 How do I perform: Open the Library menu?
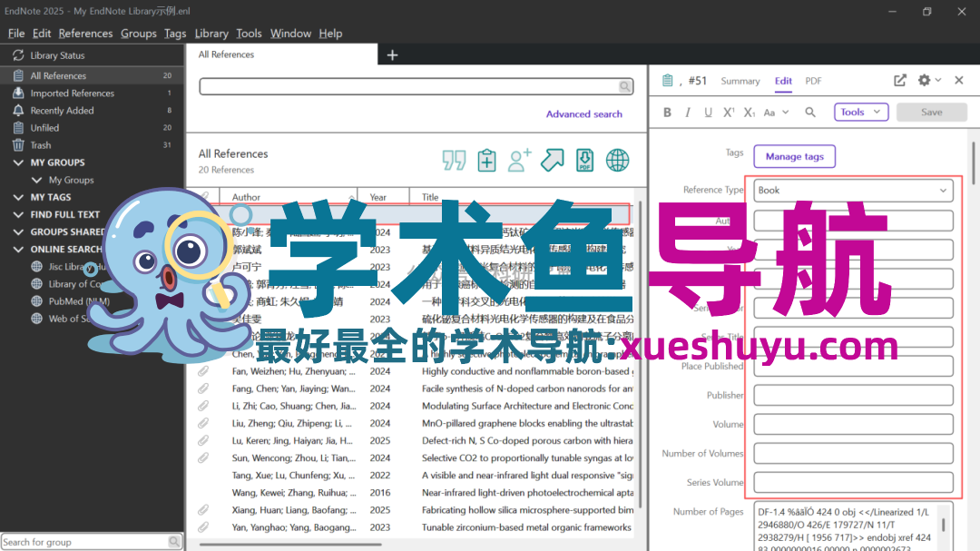click(x=211, y=34)
